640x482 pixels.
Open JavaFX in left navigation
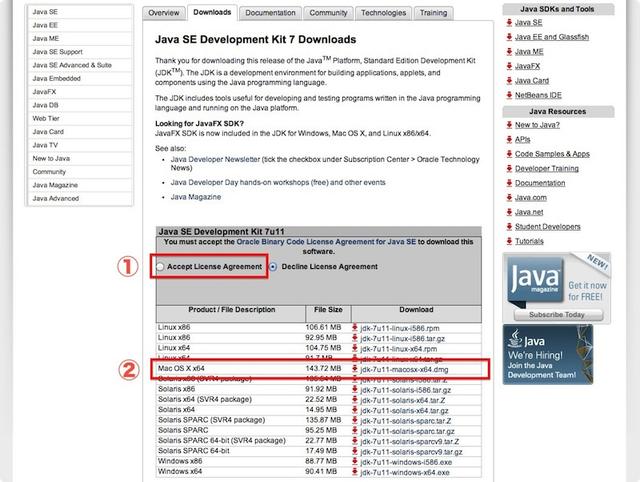pyautogui.click(x=80, y=92)
